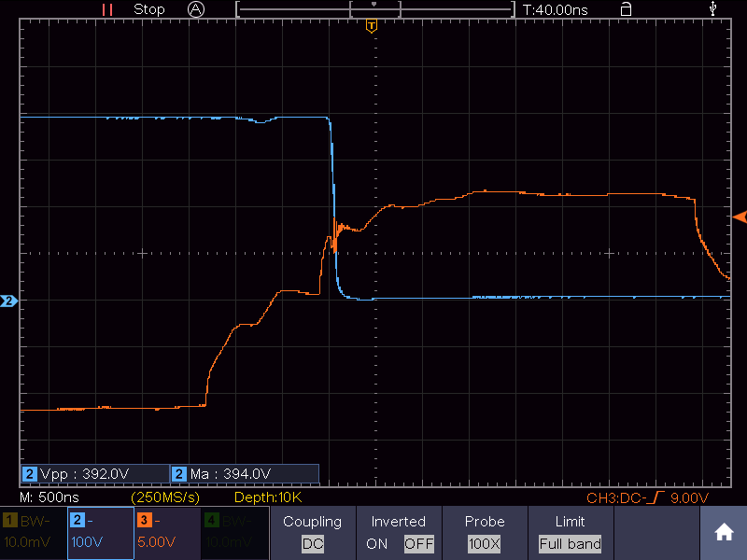Select channel 3 tab at 5.00V

click(x=168, y=533)
